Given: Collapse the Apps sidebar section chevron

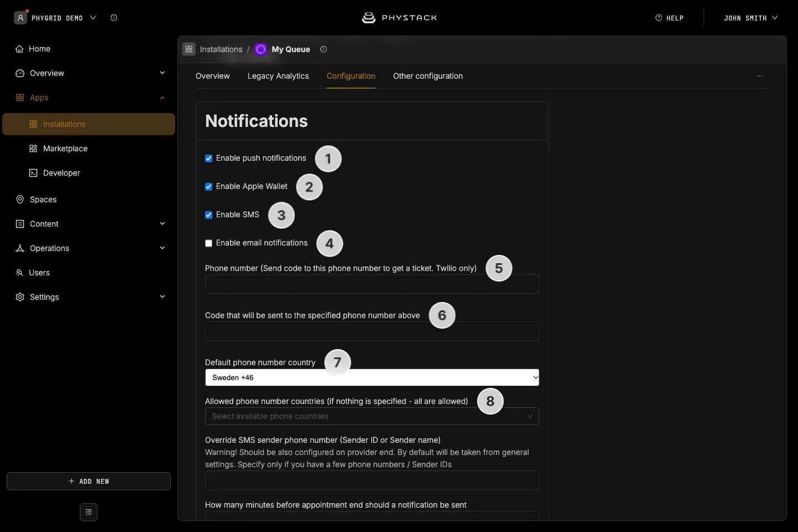Looking at the screenshot, I should tap(162, 98).
